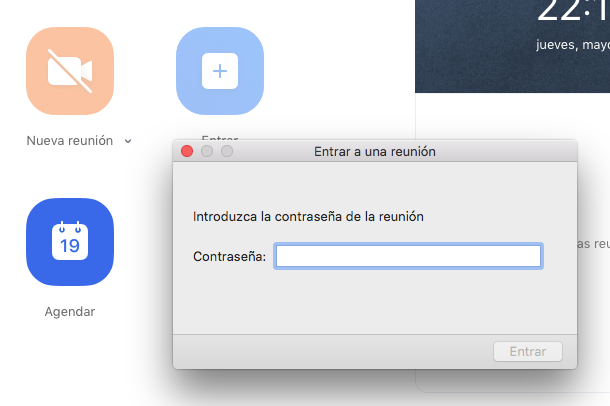Open the Agendar calendar icon
This screenshot has height=406, width=610.
click(x=70, y=242)
